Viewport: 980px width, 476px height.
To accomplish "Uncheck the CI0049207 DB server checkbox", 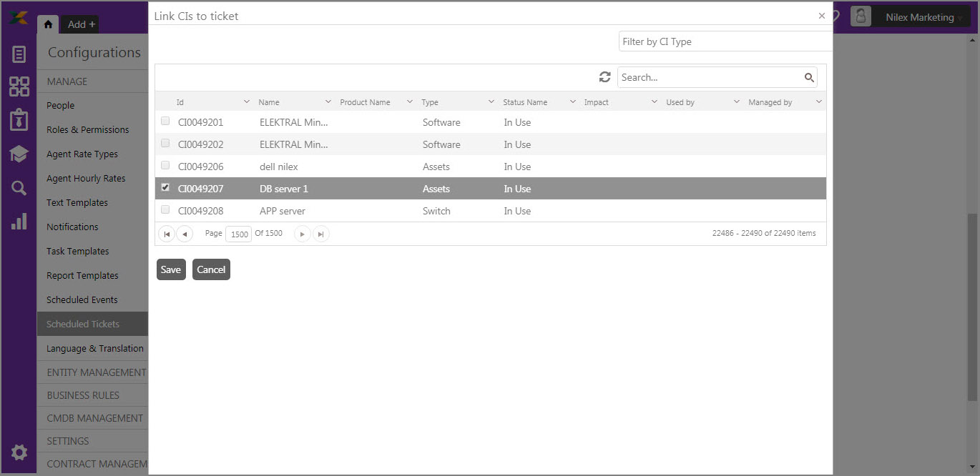I will click(165, 187).
